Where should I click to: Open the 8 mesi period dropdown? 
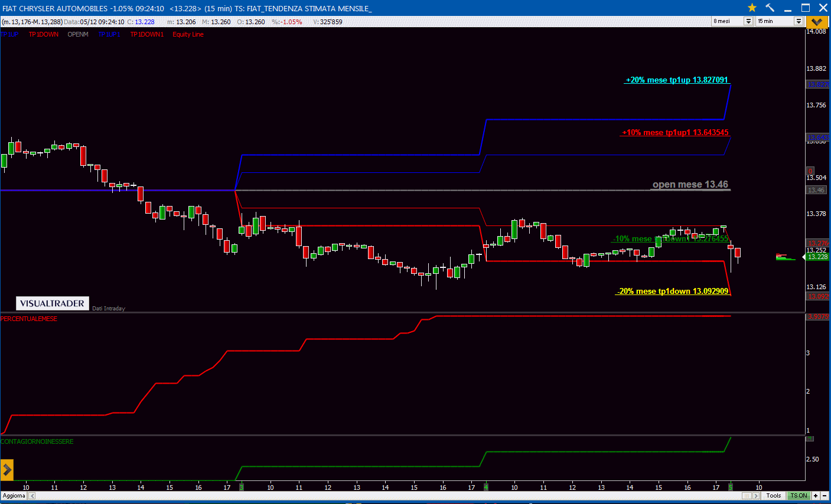[748, 21]
